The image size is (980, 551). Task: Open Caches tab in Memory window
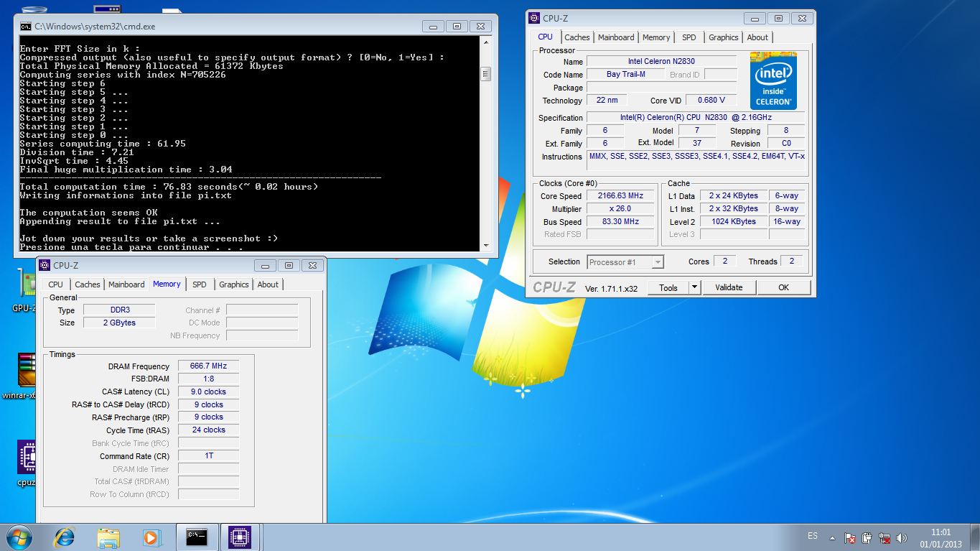point(88,284)
